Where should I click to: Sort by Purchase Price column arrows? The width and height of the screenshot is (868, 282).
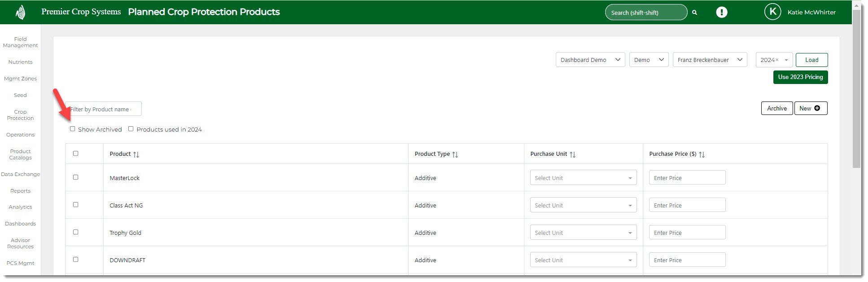tap(702, 154)
